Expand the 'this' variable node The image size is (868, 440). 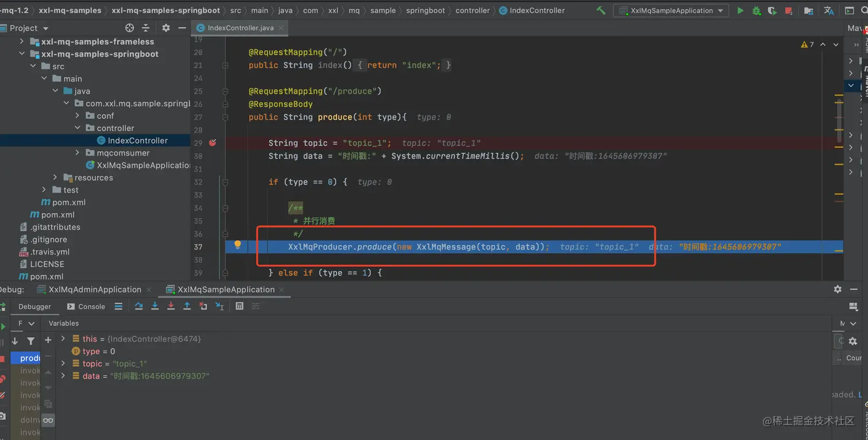63,339
